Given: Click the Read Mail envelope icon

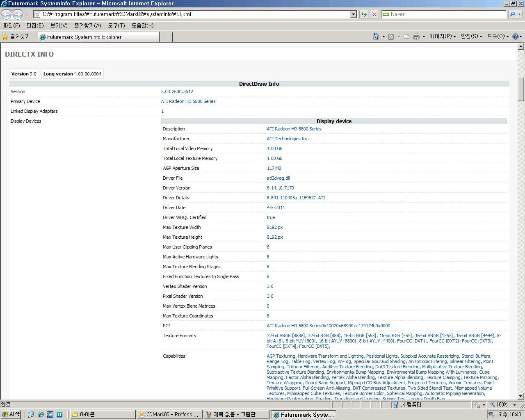Looking at the screenshot, I should [x=406, y=37].
